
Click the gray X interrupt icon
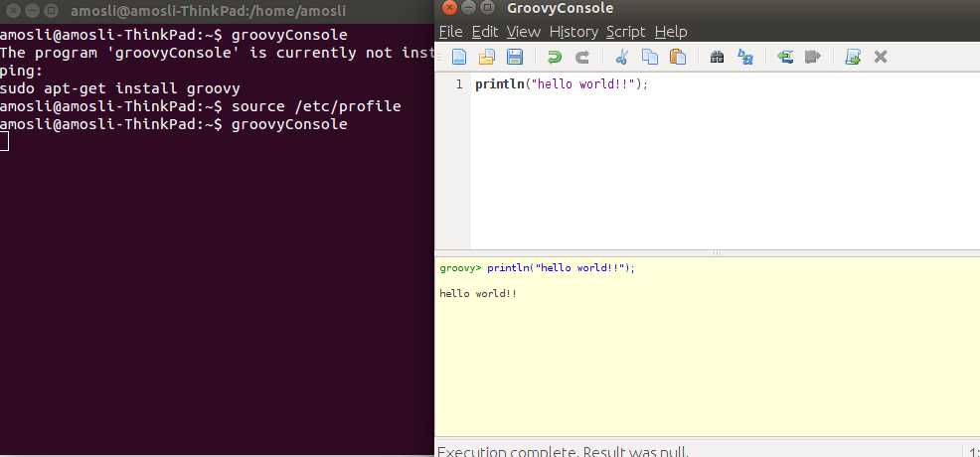click(880, 57)
